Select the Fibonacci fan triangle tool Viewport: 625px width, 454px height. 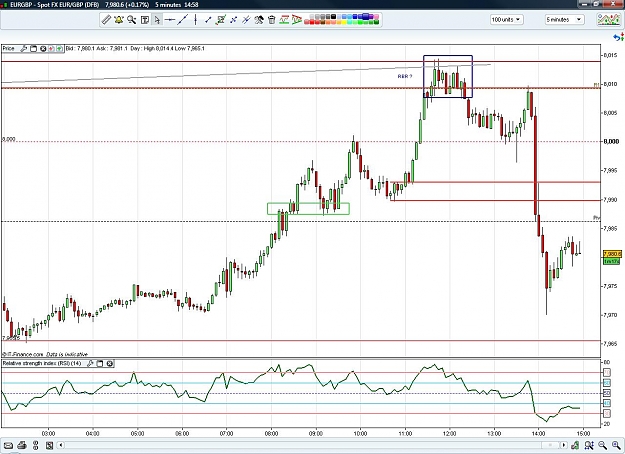click(x=297, y=20)
